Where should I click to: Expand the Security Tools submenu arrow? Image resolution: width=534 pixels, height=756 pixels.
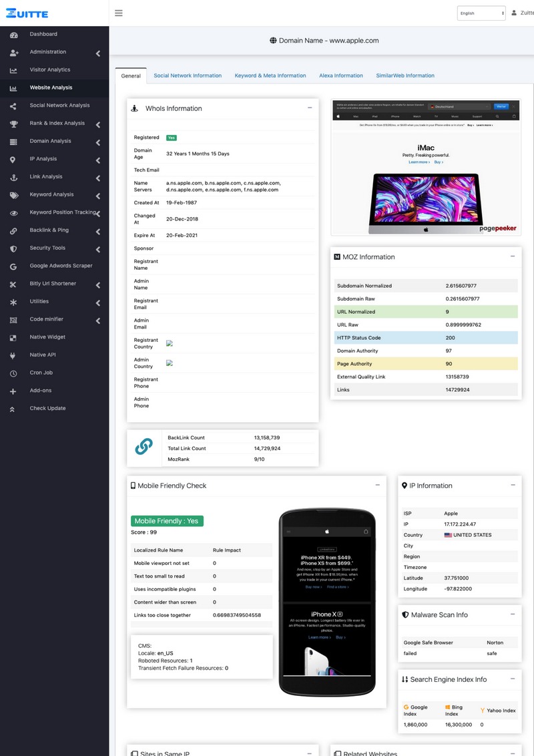(98, 250)
